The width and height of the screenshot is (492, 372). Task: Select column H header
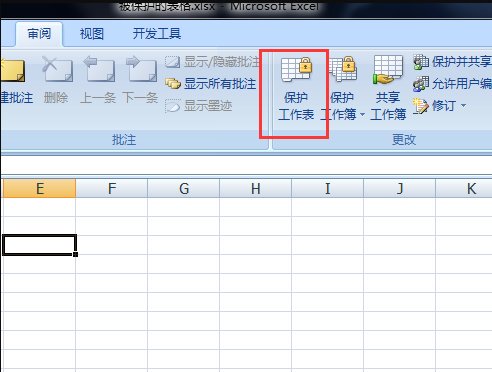coord(256,189)
